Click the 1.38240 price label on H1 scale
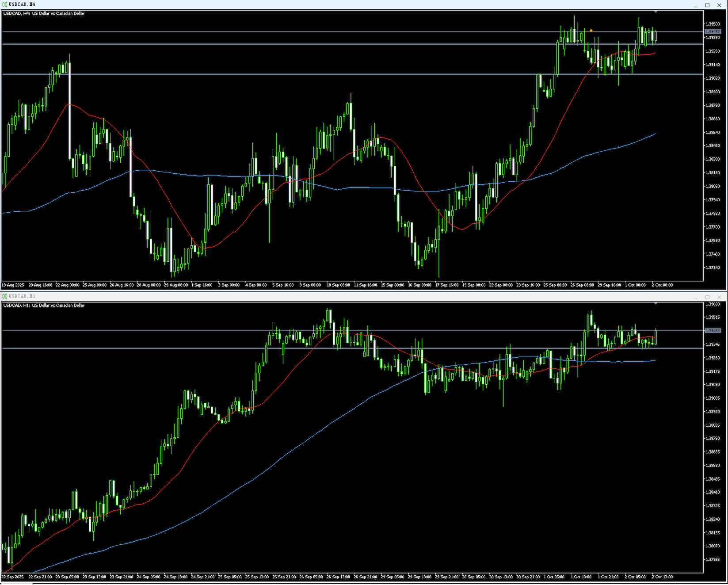Screen dimensions: 728x585 click(x=713, y=519)
